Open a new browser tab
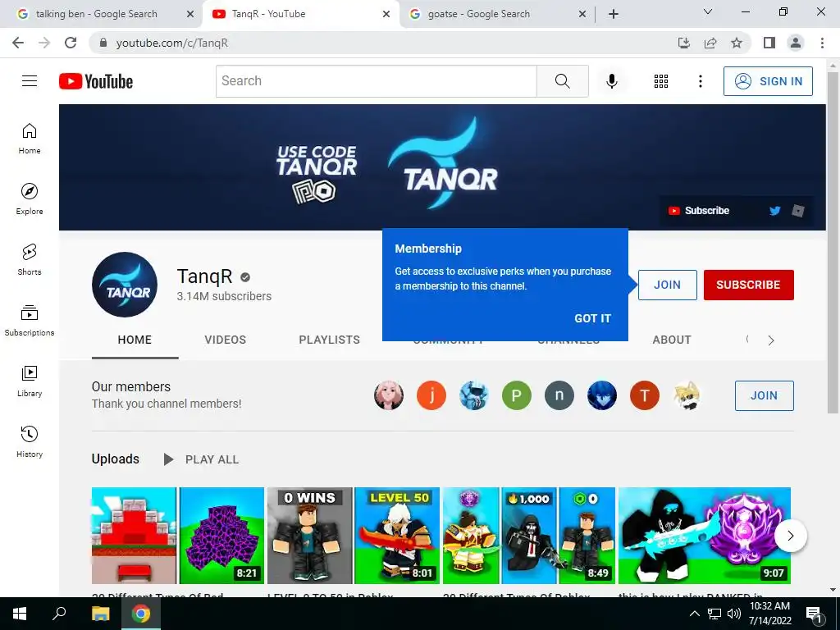The width and height of the screenshot is (840, 630). [x=614, y=14]
